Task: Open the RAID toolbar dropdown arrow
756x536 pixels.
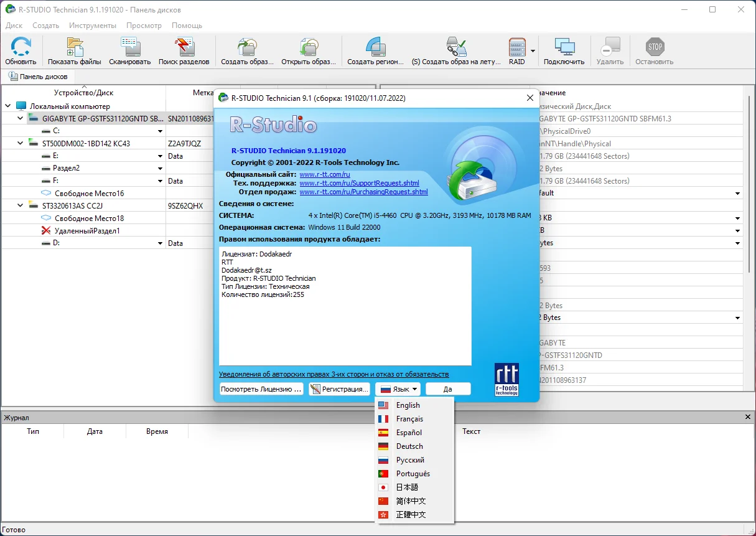Action: 533,51
